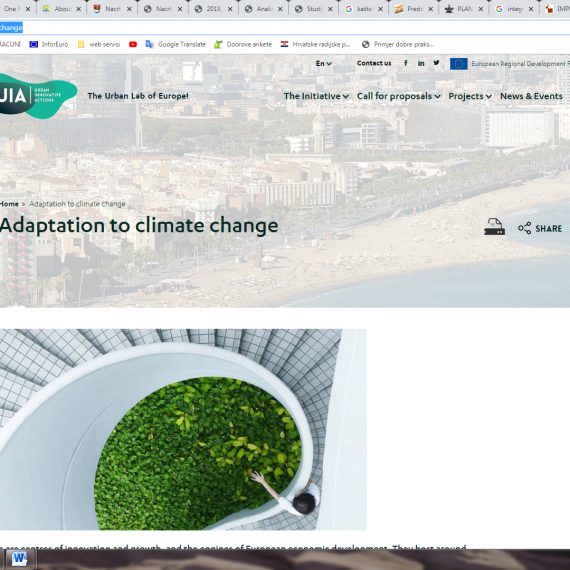Open the Google Translate bookmark
The width and height of the screenshot is (570, 570).
pos(176,44)
